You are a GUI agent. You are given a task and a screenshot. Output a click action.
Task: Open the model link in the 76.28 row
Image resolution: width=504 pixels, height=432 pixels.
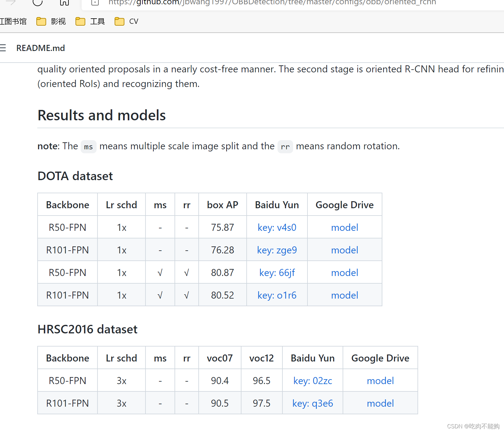click(345, 250)
